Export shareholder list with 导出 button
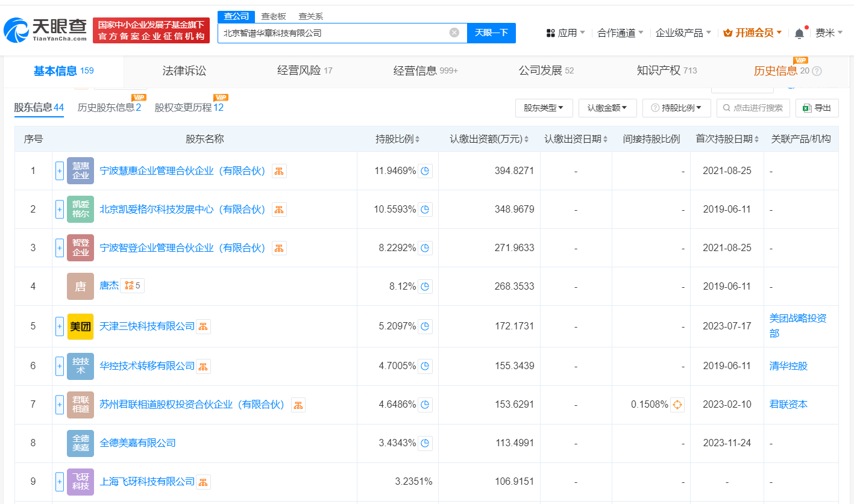This screenshot has width=854, height=504. coord(817,108)
